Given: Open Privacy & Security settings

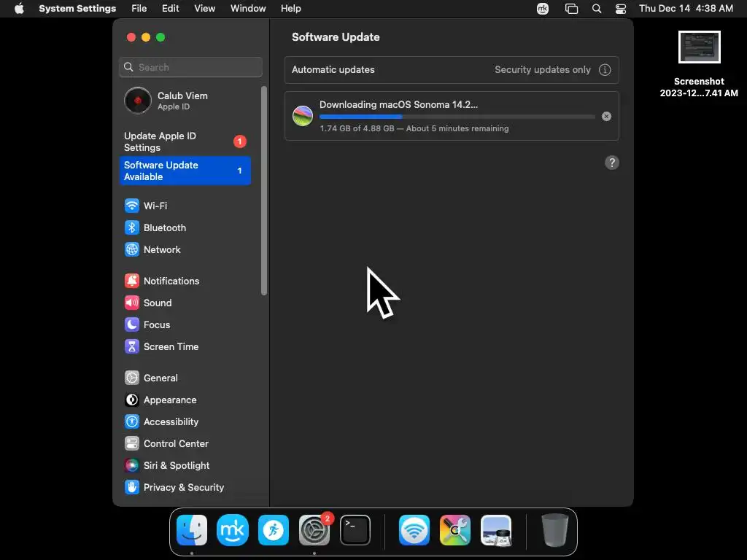Looking at the screenshot, I should 185,488.
